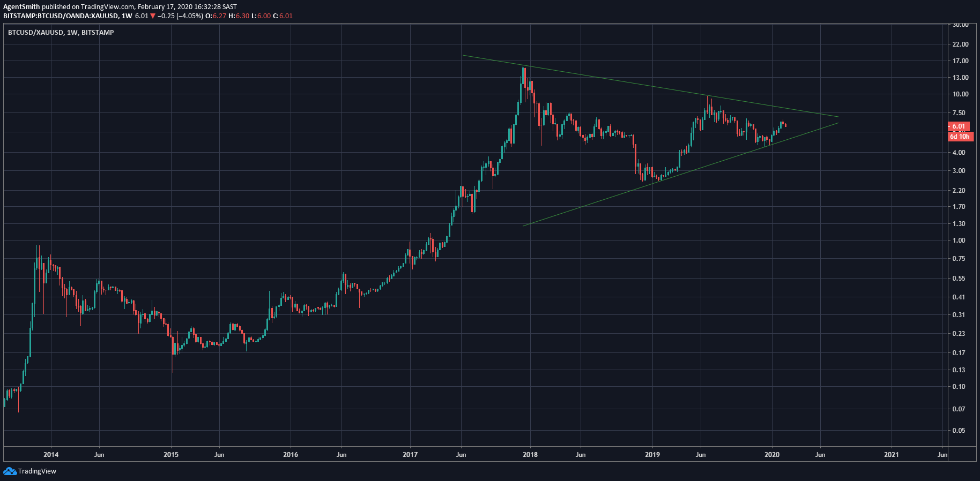Click the TradingView cloud logo icon

[10, 471]
